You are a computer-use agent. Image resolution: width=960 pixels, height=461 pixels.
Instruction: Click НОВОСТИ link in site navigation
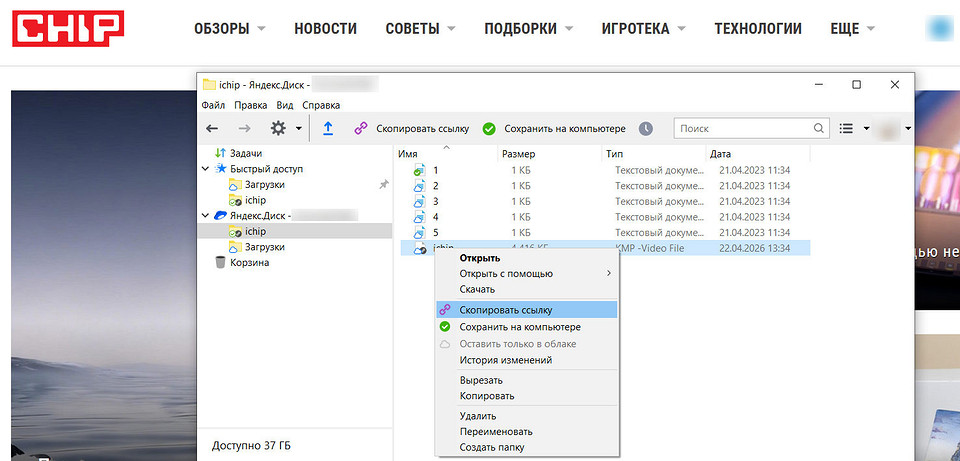[x=325, y=29]
